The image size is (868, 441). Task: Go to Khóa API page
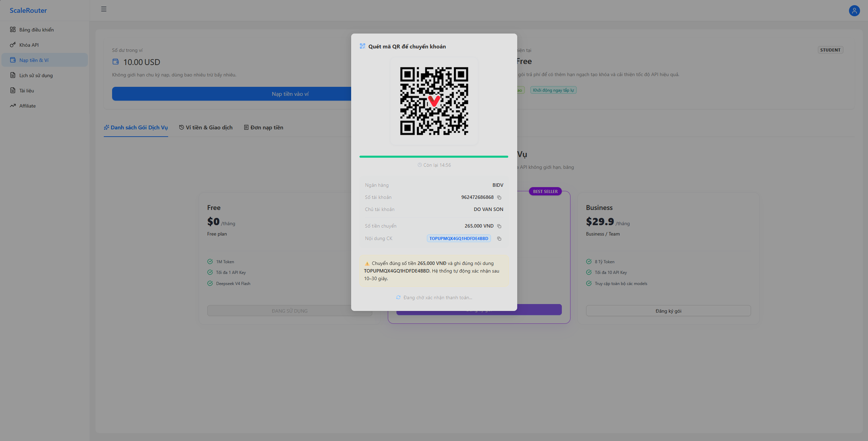click(x=45, y=45)
